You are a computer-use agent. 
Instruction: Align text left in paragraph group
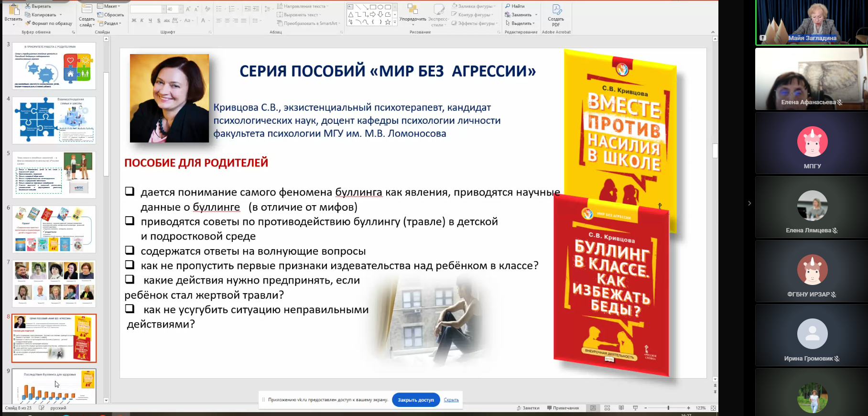(219, 21)
